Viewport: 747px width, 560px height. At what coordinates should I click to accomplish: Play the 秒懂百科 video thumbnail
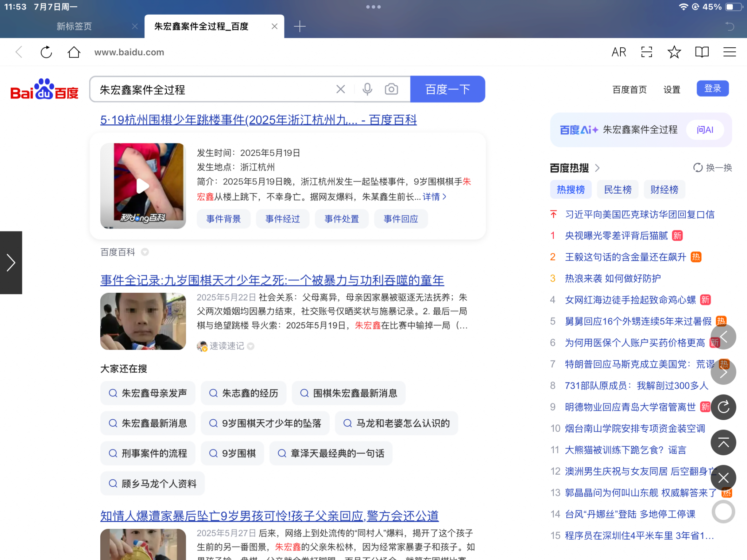pyautogui.click(x=143, y=186)
